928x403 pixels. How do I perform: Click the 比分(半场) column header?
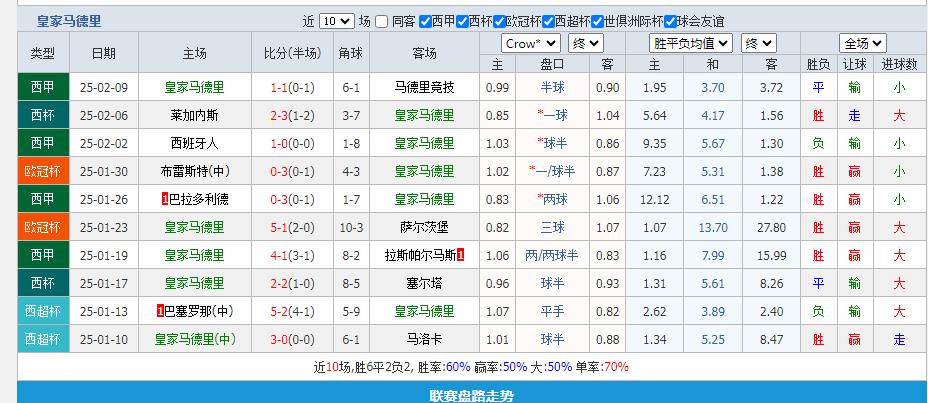[x=293, y=53]
